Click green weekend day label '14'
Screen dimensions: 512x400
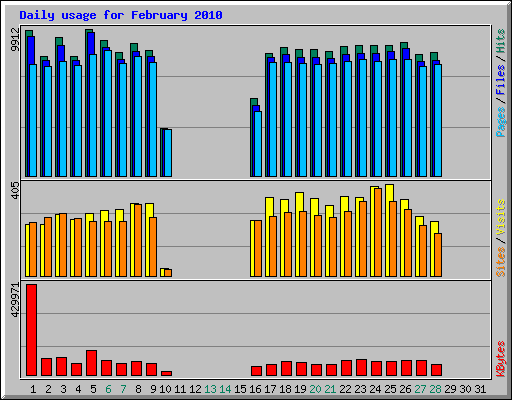pyautogui.click(x=225, y=389)
